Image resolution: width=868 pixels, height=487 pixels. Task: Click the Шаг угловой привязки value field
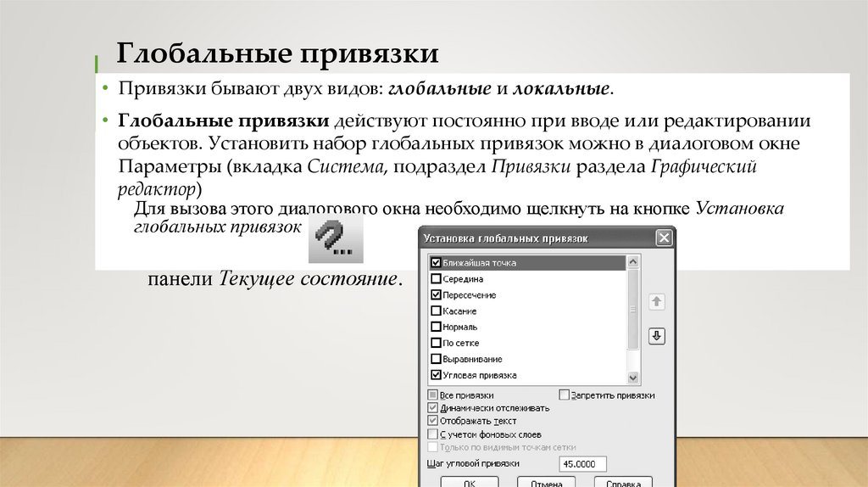click(583, 464)
